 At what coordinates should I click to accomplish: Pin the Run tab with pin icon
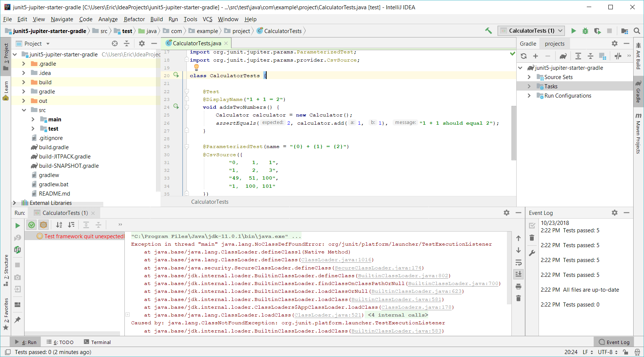[x=17, y=320]
